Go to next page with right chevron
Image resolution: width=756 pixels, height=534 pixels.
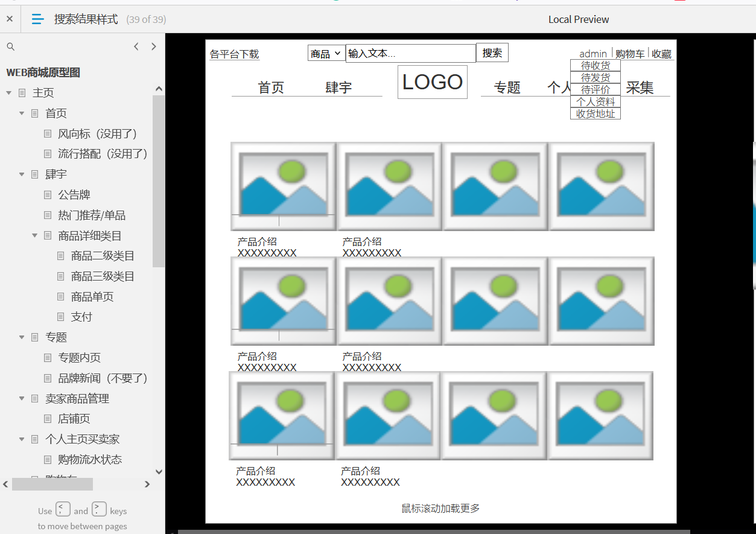tap(154, 46)
